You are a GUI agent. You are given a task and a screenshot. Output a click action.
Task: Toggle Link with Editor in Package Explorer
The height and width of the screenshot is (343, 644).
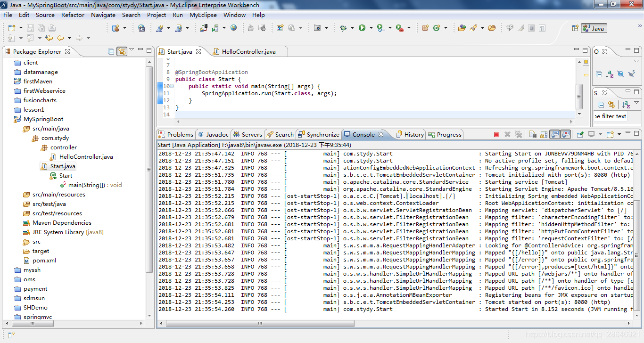point(122,51)
